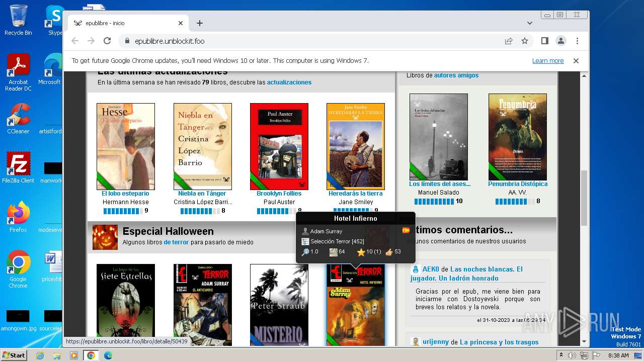
Task: Open Windows Media Player from taskbar
Action: tap(74, 355)
